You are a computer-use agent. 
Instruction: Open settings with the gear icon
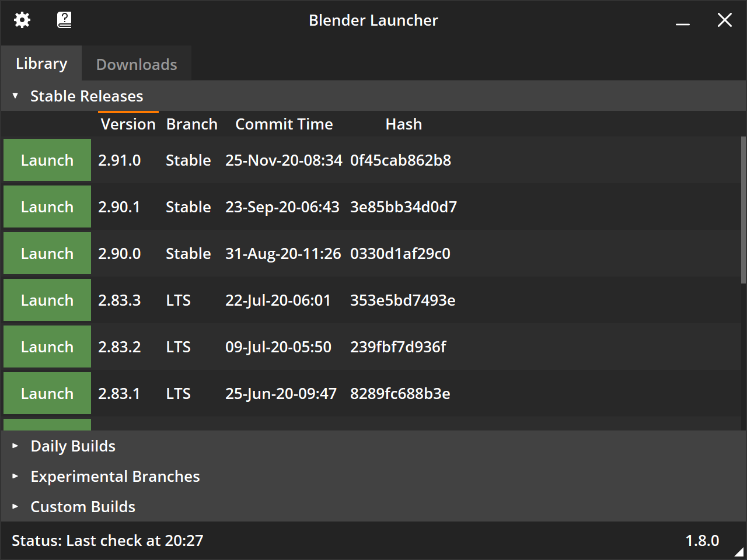(x=22, y=20)
